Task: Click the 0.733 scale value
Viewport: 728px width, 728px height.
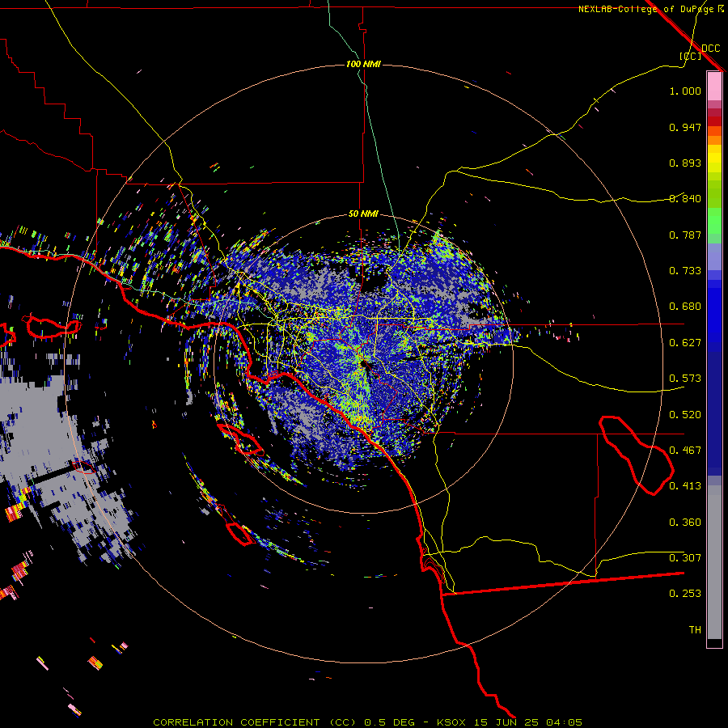Action: click(685, 271)
